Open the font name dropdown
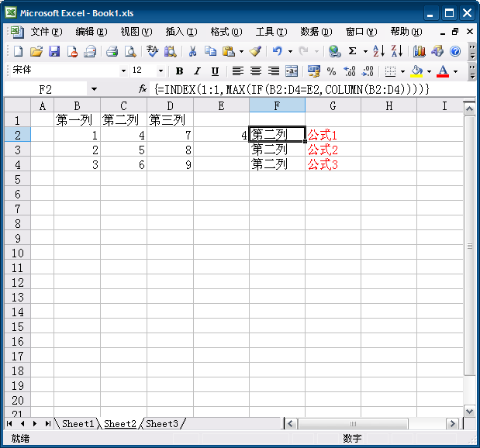Viewport: 480px width, 448px height. point(123,71)
